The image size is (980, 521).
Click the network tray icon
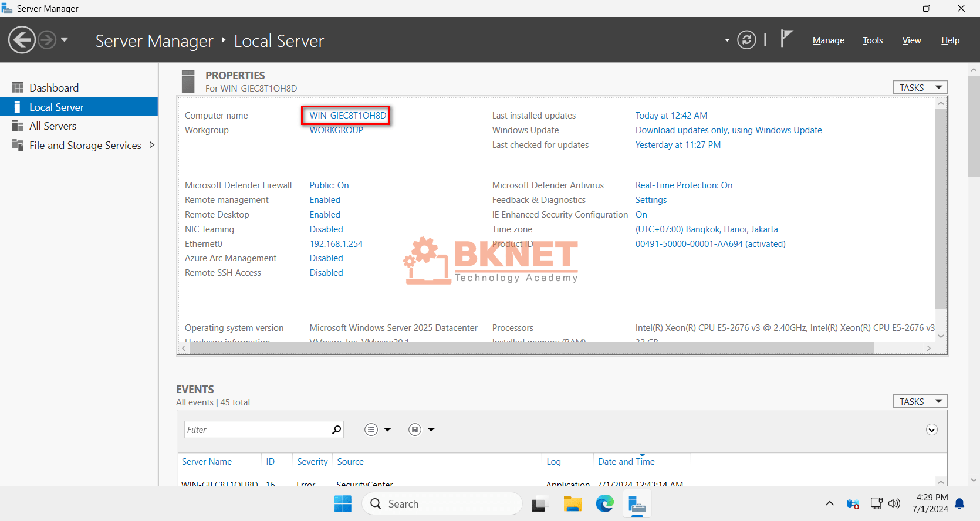[876, 503]
